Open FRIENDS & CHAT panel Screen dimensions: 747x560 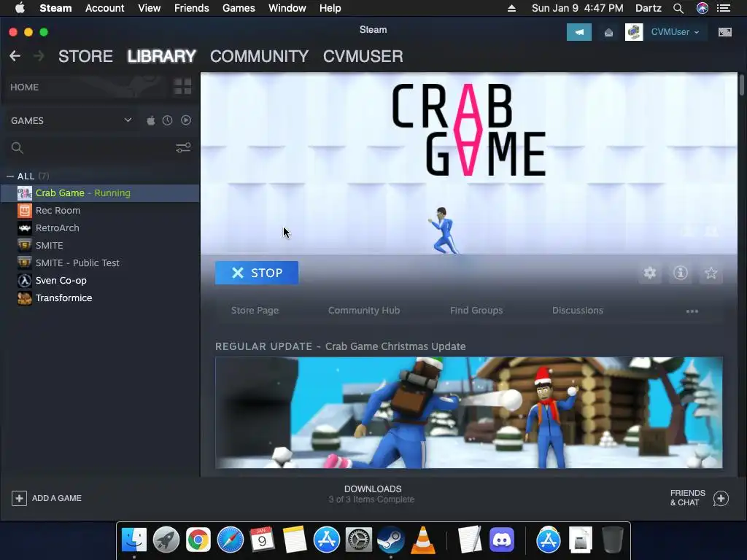700,497
